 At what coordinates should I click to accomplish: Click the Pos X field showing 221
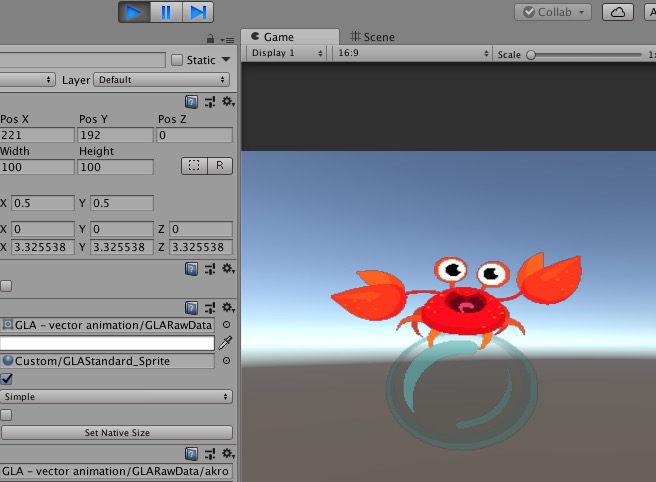37,135
